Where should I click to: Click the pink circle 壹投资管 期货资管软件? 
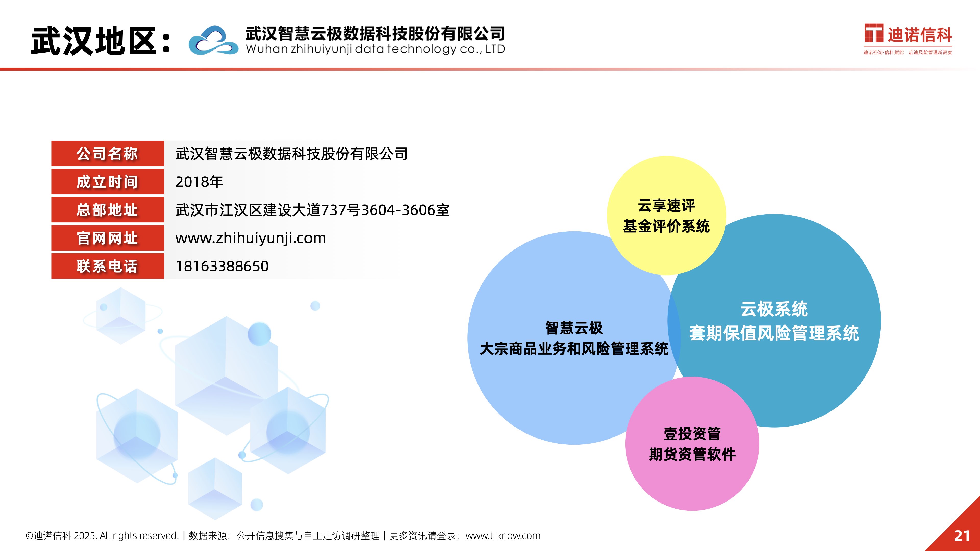click(692, 443)
